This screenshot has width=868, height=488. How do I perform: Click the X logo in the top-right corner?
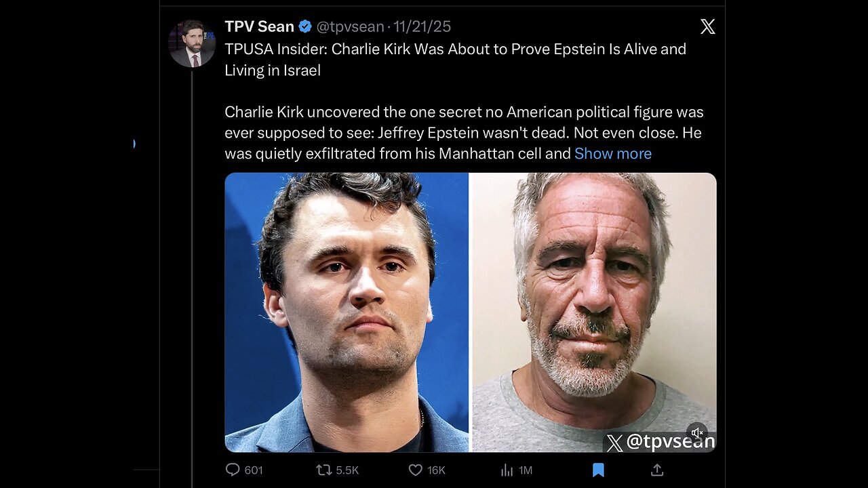707,26
